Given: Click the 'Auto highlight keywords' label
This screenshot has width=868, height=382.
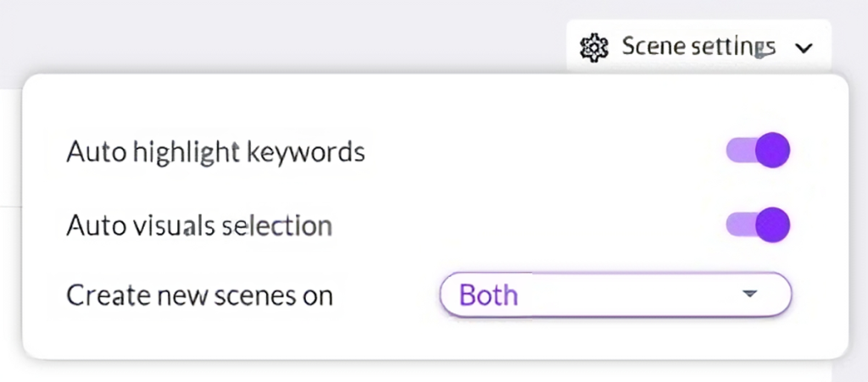Looking at the screenshot, I should pos(215,152).
